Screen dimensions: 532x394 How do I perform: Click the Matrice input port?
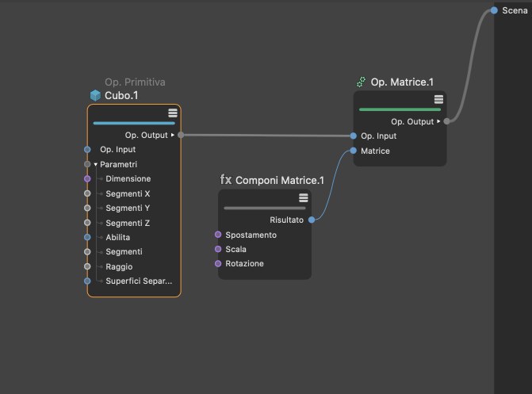(353, 151)
